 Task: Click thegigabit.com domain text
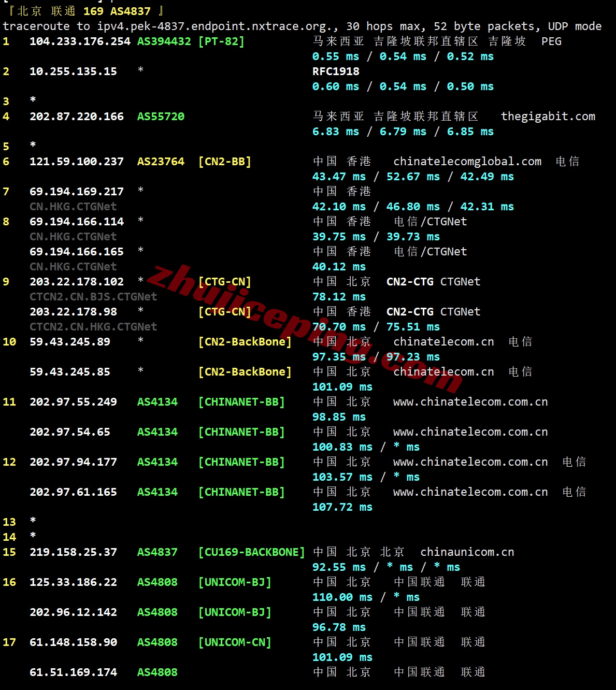click(548, 117)
